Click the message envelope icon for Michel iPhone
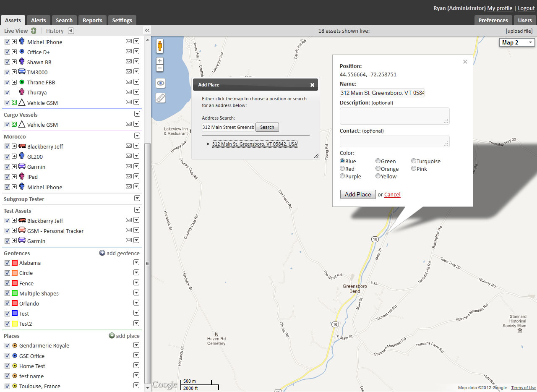Screen dimensions: 537x392 coord(129,41)
